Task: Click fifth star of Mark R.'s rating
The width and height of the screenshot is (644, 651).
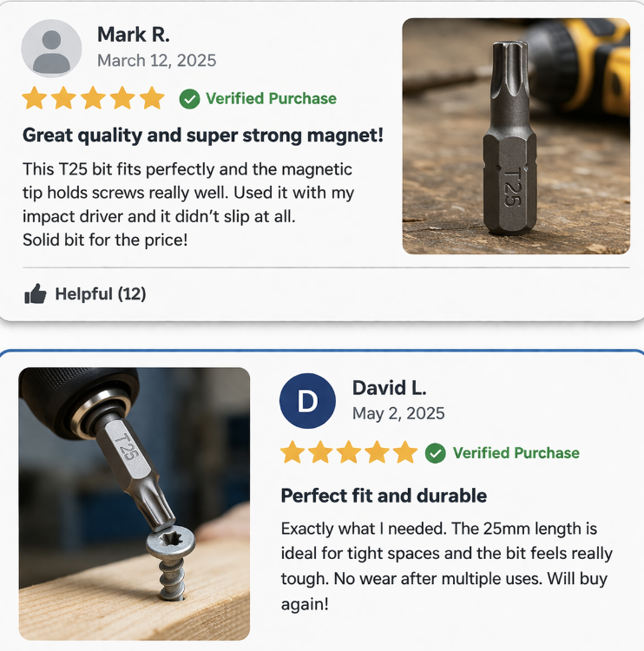Action: 152,98
